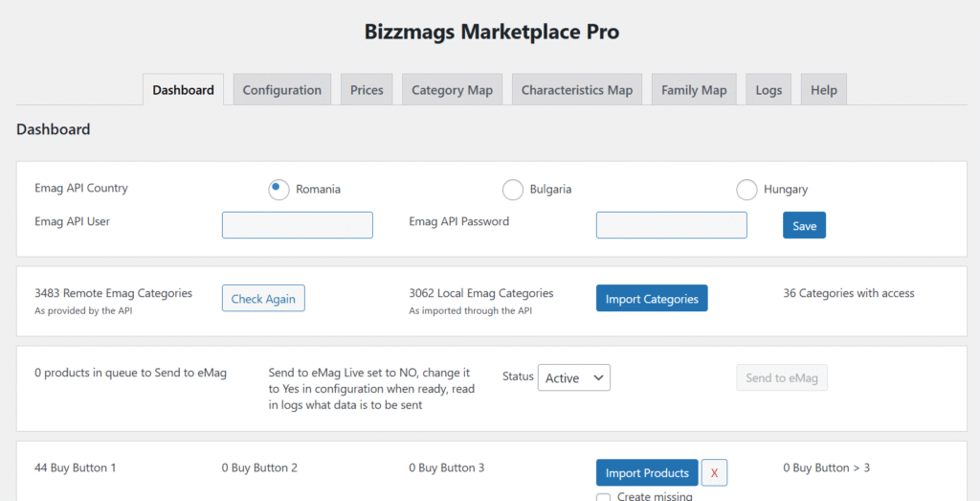This screenshot has width=980, height=501.
Task: Click the '3483 Remote Emag Categories' text
Action: [114, 293]
